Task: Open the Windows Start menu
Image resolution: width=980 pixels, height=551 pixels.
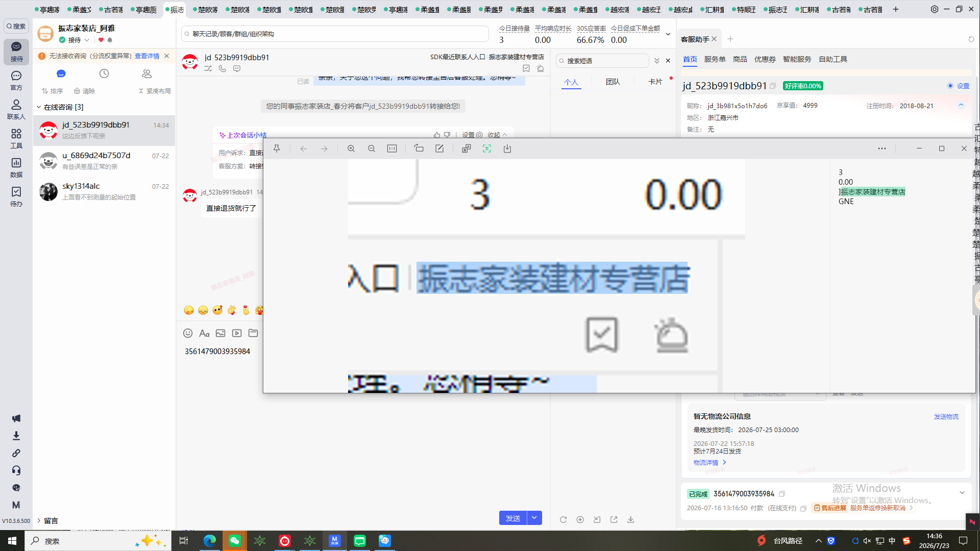Action: (12, 541)
